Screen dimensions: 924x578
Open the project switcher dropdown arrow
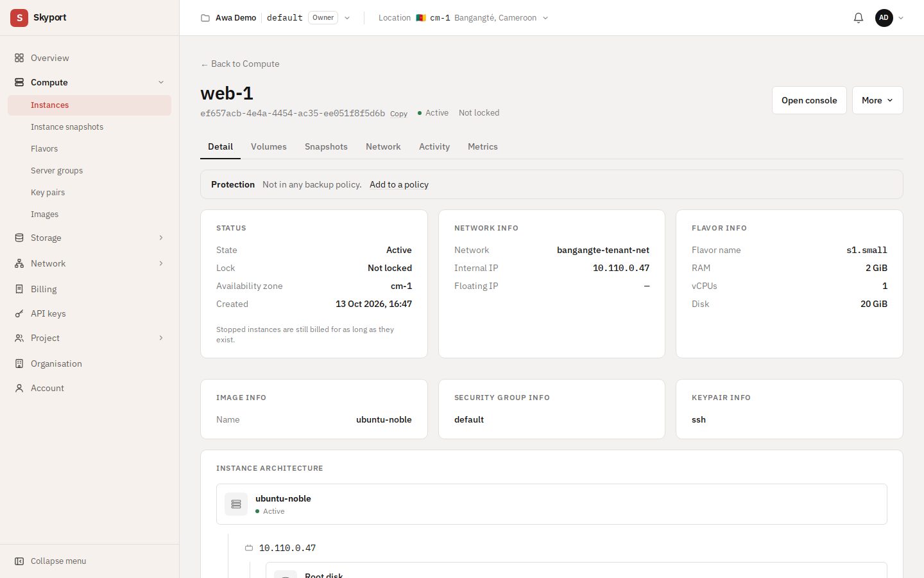click(347, 18)
